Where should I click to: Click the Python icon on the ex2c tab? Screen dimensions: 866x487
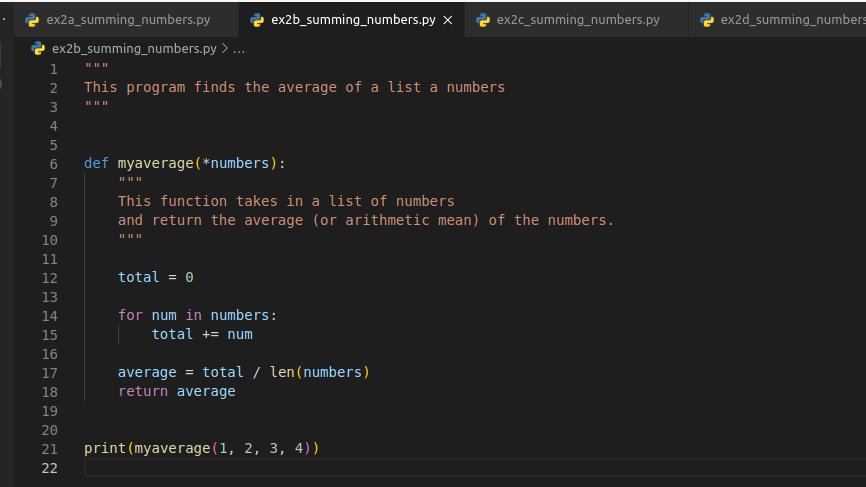click(x=483, y=20)
